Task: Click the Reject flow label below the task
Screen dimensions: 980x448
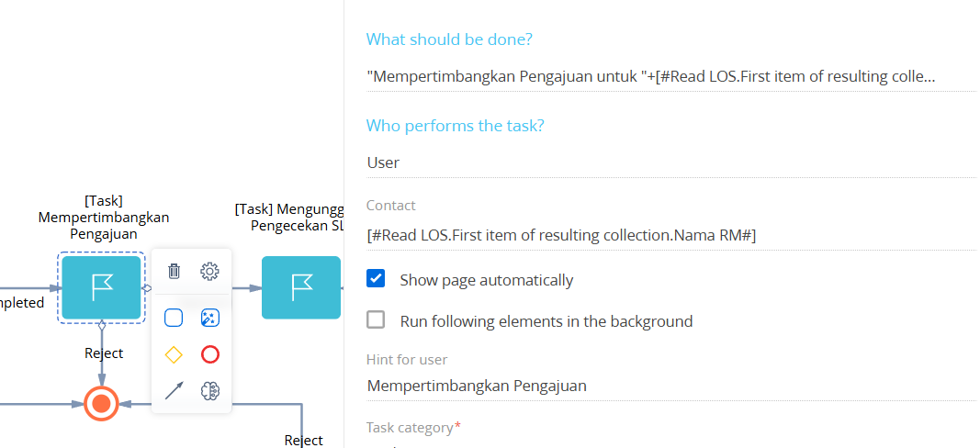Action: click(104, 353)
